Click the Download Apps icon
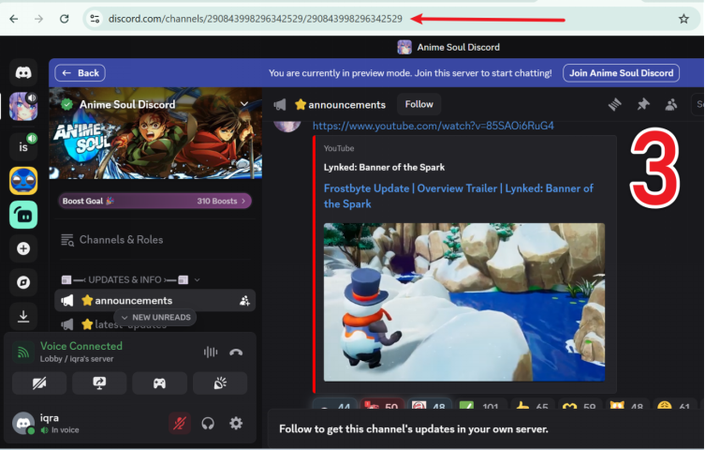 [x=23, y=316]
